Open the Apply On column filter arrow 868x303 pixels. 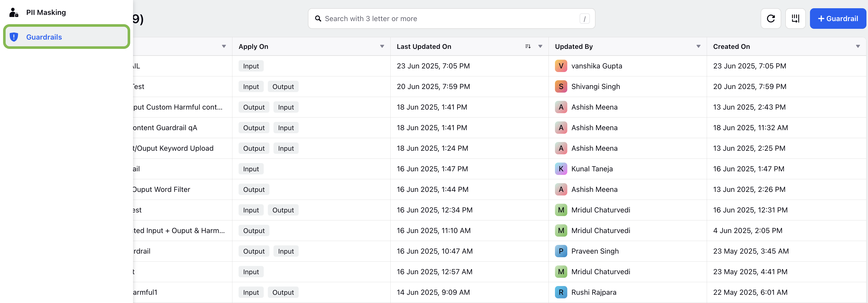382,47
